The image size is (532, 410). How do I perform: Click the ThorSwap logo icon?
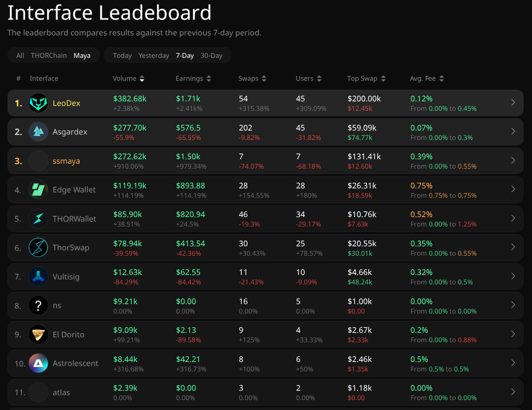click(x=38, y=248)
